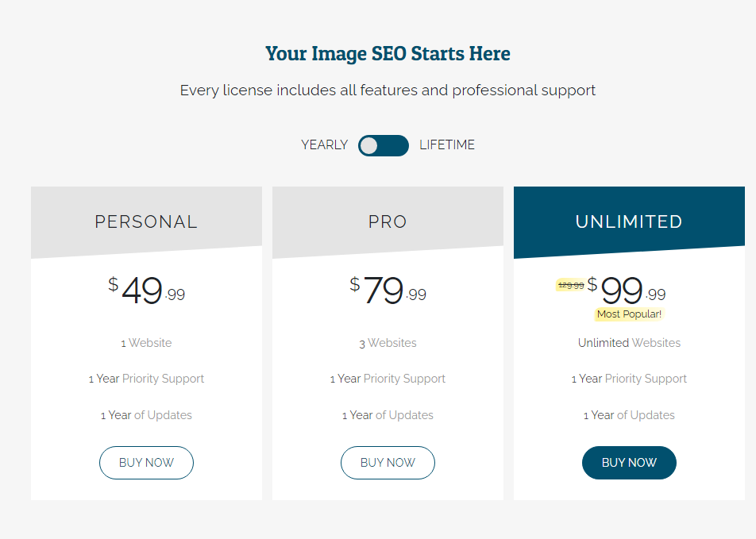The image size is (756, 539).
Task: Click the PRO plan header
Action: 388,221
